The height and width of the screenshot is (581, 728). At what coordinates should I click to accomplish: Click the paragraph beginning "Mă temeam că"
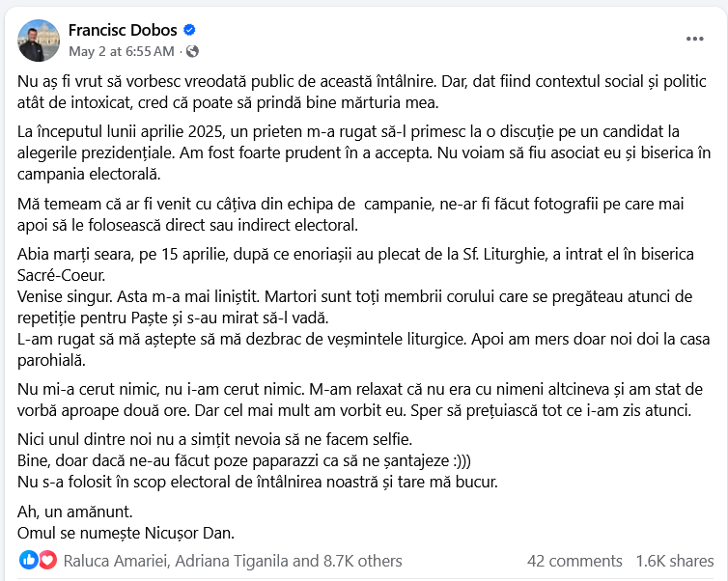coord(350,214)
